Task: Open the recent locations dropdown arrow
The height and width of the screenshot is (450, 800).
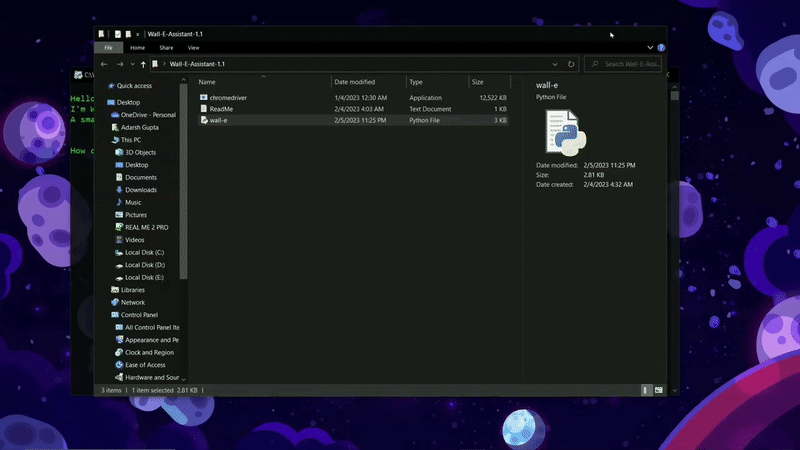Action: tap(132, 64)
